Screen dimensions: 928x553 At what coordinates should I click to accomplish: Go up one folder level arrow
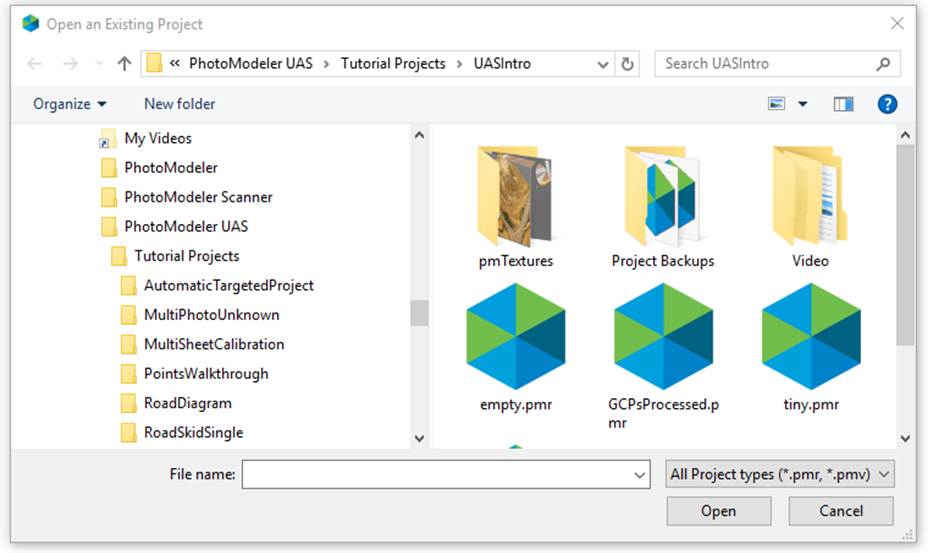[124, 64]
